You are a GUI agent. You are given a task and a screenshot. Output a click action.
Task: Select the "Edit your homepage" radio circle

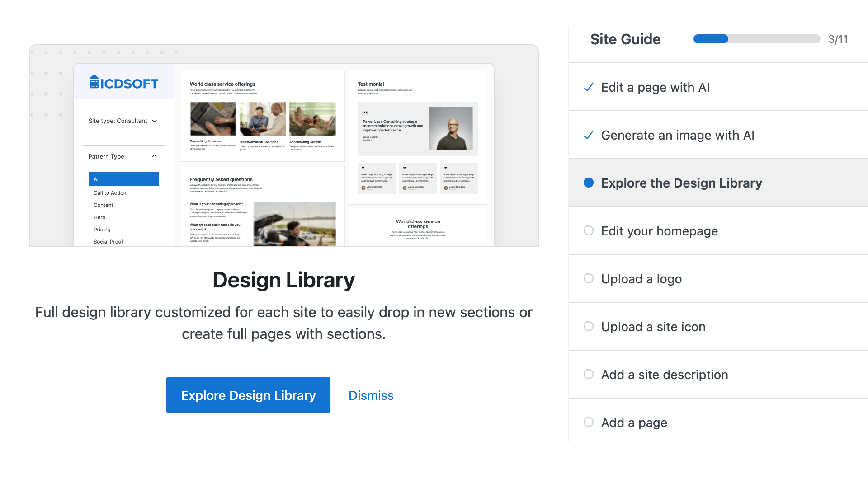point(588,230)
